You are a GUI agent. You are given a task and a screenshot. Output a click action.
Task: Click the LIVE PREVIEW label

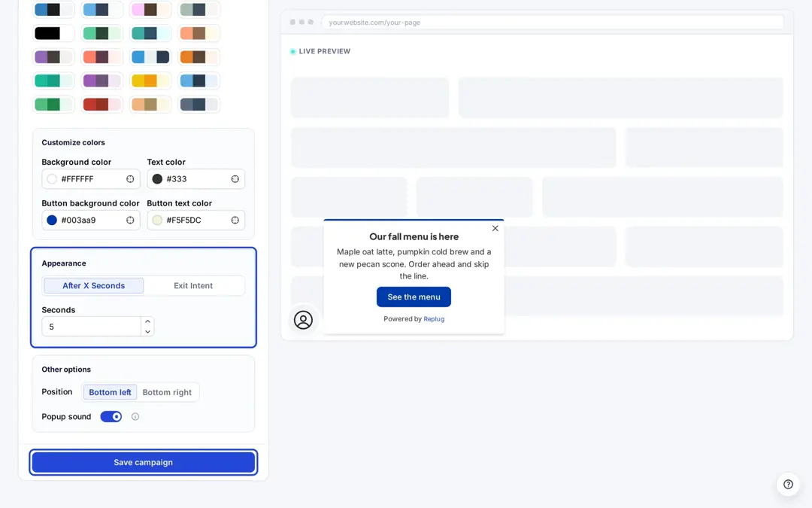pos(325,51)
